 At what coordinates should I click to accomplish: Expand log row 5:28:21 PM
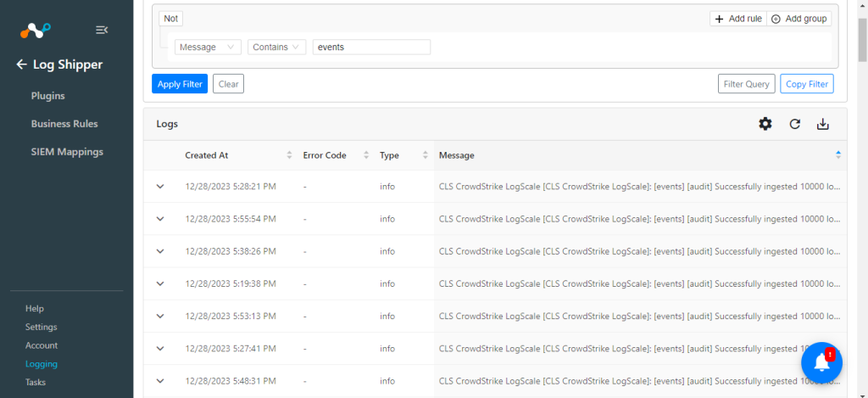[x=160, y=186]
